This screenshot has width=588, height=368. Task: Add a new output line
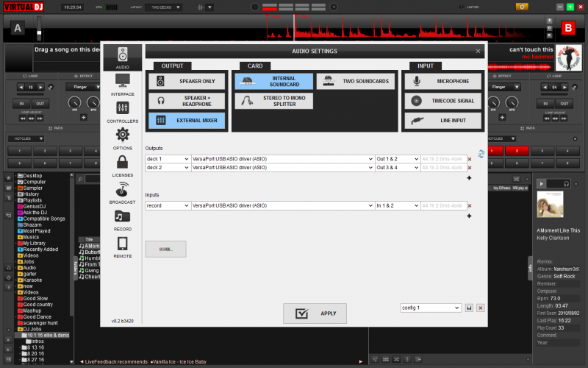point(469,178)
